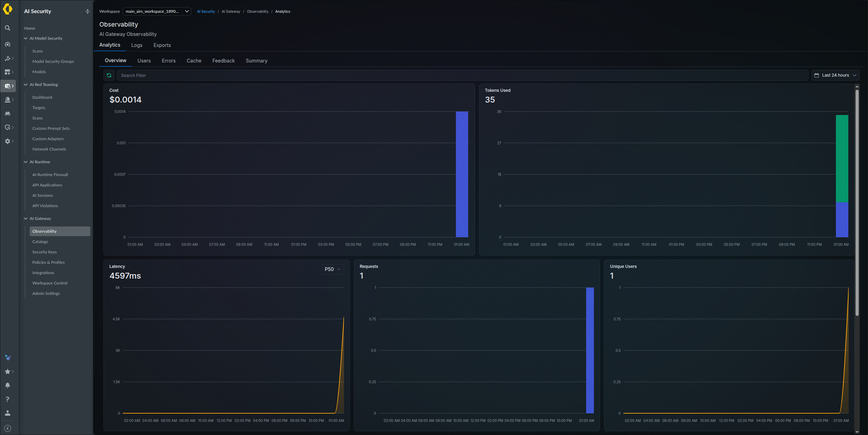Screen dimensions: 868x435
Task: Open the Errors sub-tab
Action: click(168, 61)
